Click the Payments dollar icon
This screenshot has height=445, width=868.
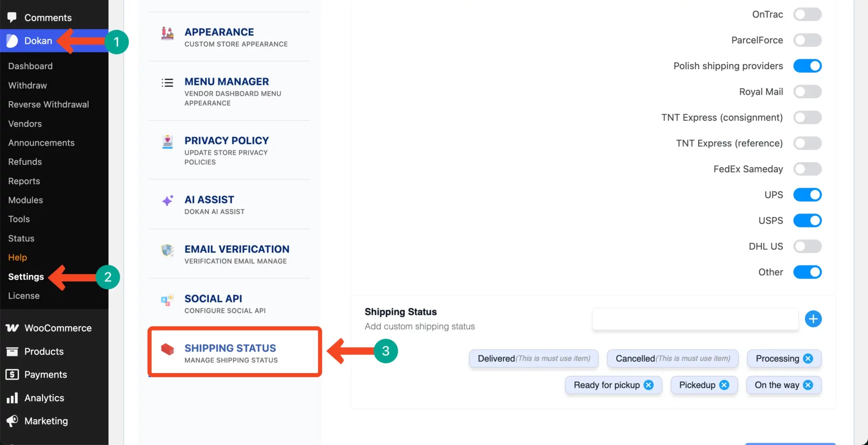(12, 374)
